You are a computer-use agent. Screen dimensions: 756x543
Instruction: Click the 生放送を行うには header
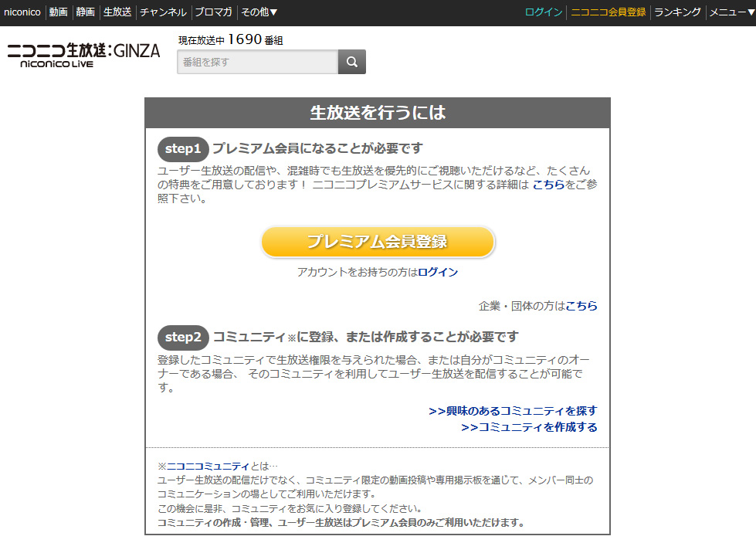click(x=378, y=113)
